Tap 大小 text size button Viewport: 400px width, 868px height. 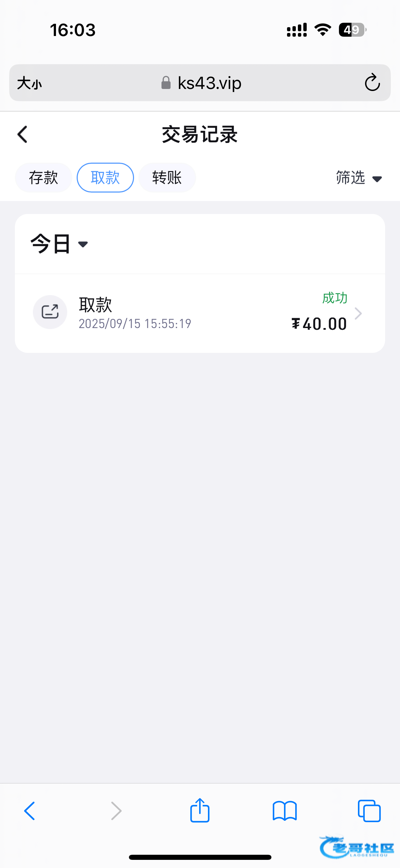30,83
